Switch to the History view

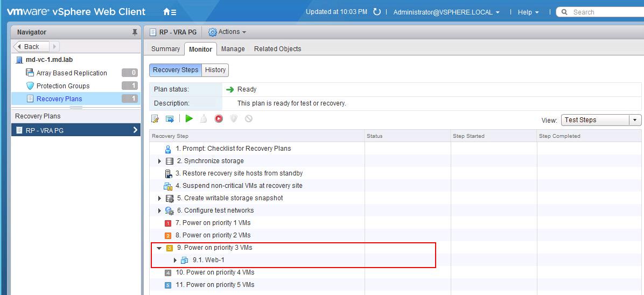215,70
